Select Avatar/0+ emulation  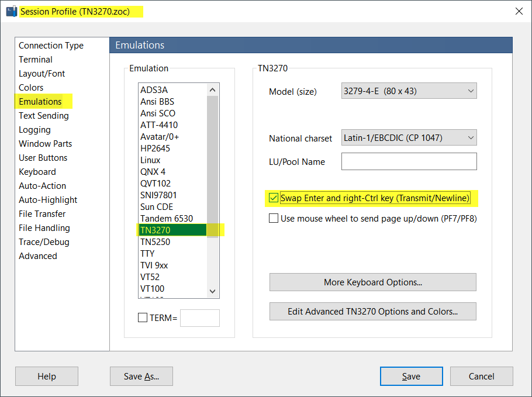tap(172, 137)
